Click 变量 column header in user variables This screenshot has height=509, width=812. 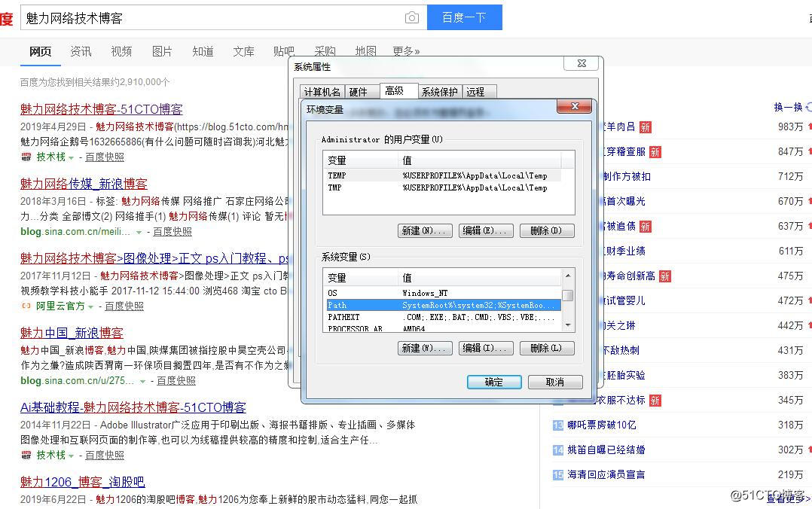pos(361,160)
